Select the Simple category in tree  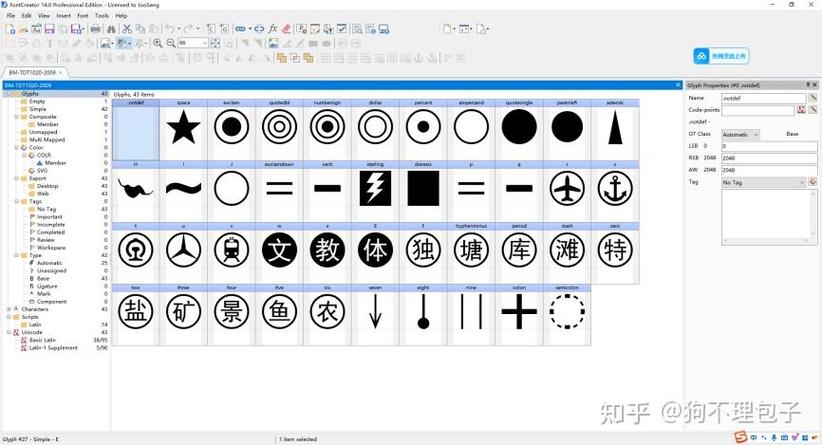pos(38,109)
